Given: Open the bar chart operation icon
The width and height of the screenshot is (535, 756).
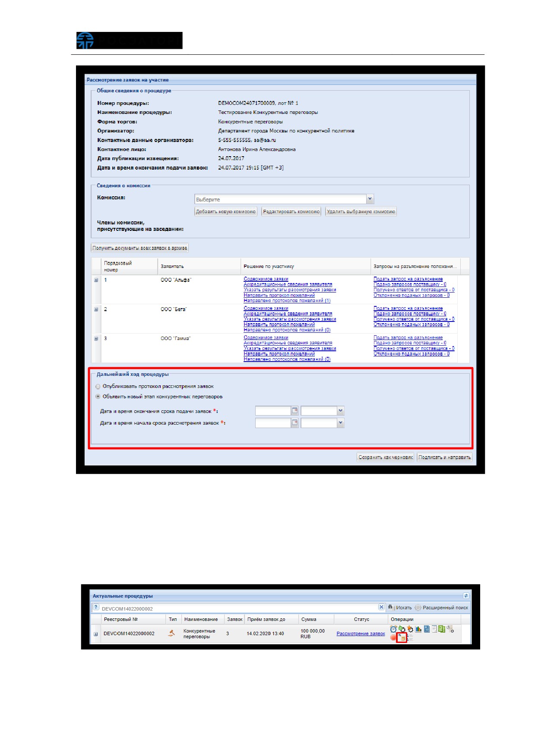Looking at the screenshot, I should click(418, 629).
